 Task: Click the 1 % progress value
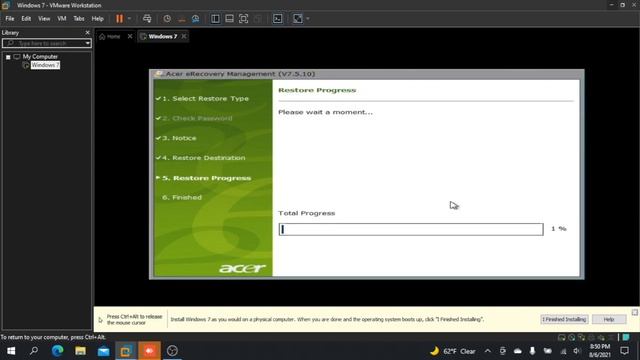pyautogui.click(x=559, y=229)
